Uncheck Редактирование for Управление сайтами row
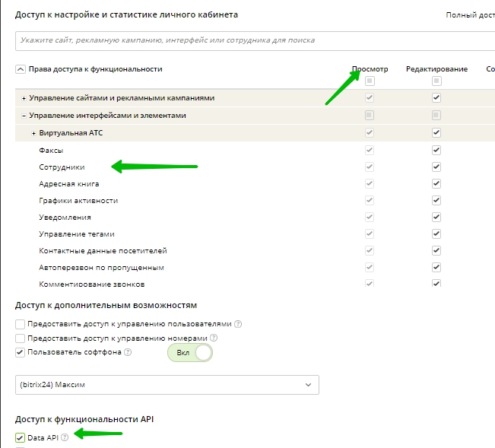This screenshot has height=448, width=495. [x=436, y=97]
